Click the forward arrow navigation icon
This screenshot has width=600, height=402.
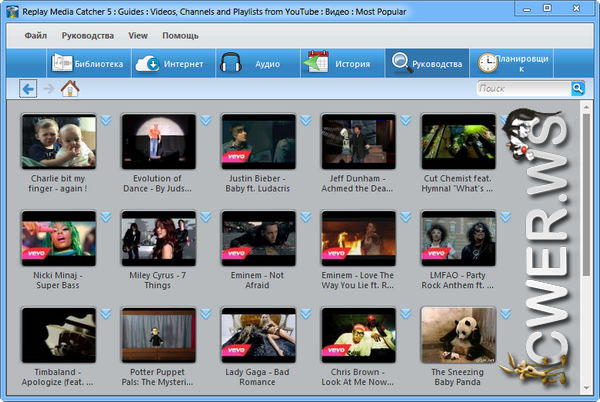(x=49, y=89)
